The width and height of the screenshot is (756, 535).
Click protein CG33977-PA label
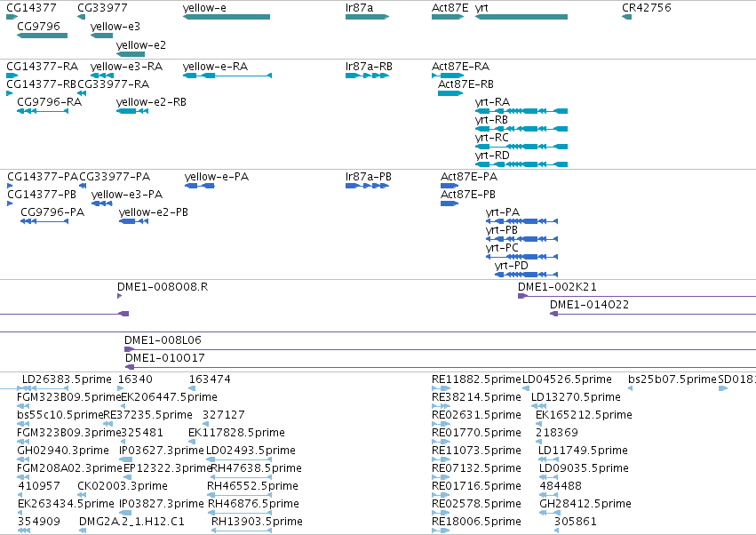pos(115,177)
